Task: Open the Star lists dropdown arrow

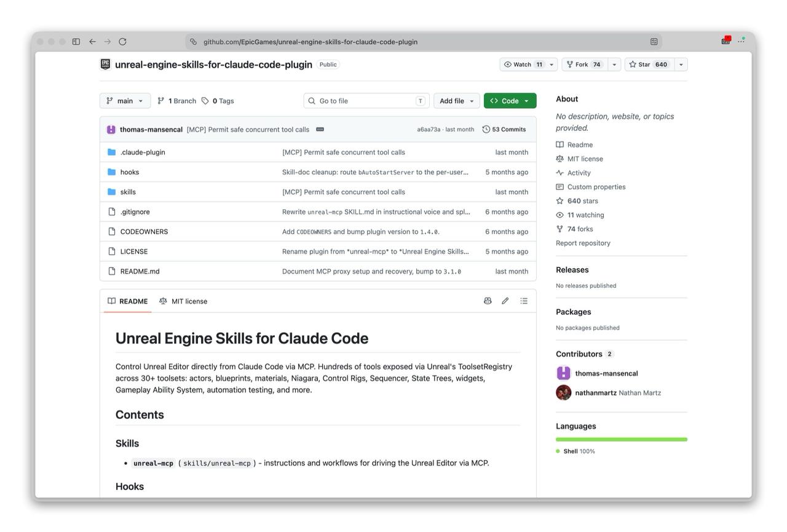Action: pyautogui.click(x=681, y=65)
